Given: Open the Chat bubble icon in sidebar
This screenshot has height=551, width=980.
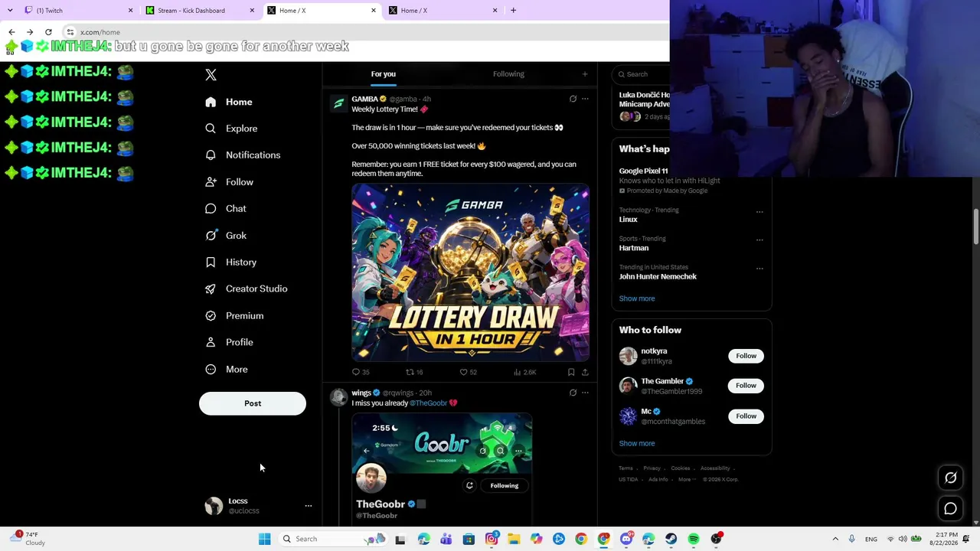Looking at the screenshot, I should click(x=211, y=209).
